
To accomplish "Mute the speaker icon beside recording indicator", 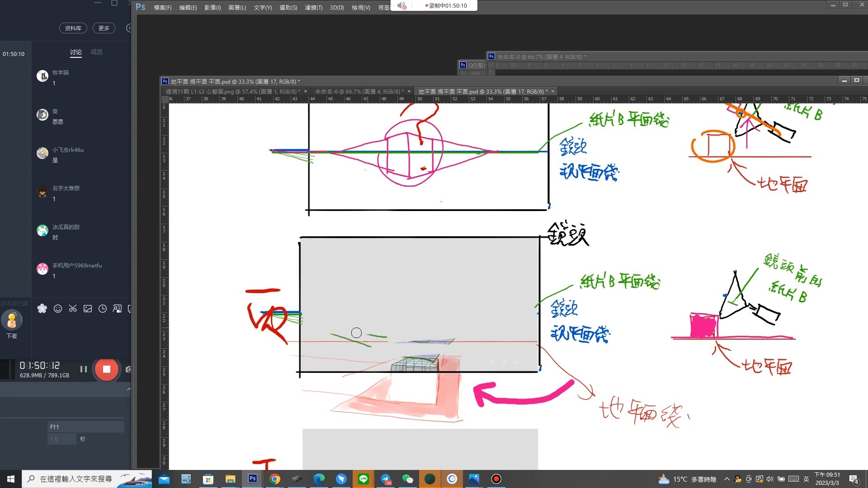I will 401,5.
